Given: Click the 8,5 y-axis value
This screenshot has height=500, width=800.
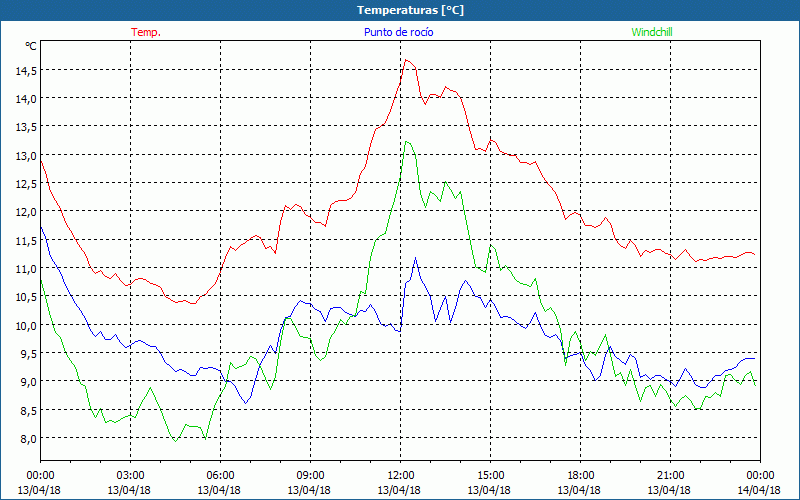Looking at the screenshot, I should click(x=28, y=410).
